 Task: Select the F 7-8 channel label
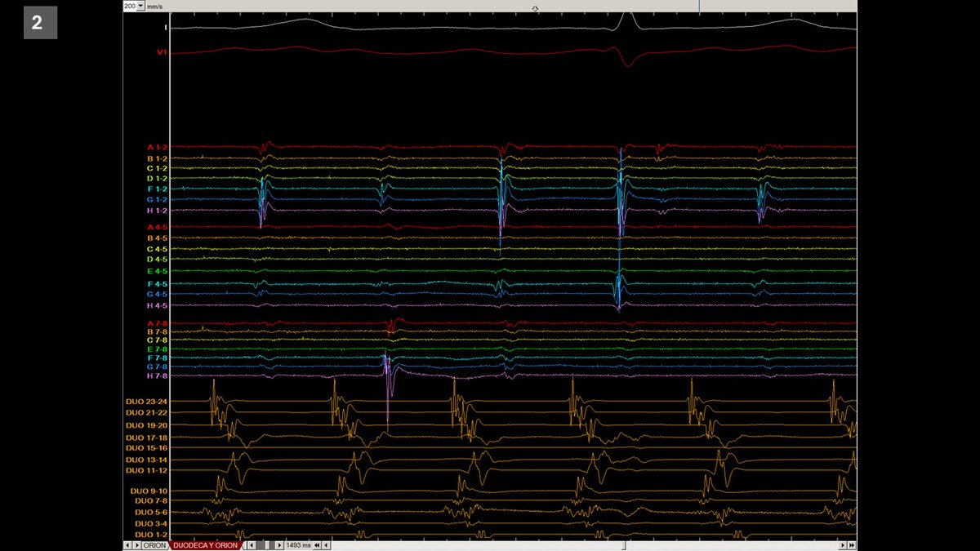click(157, 358)
